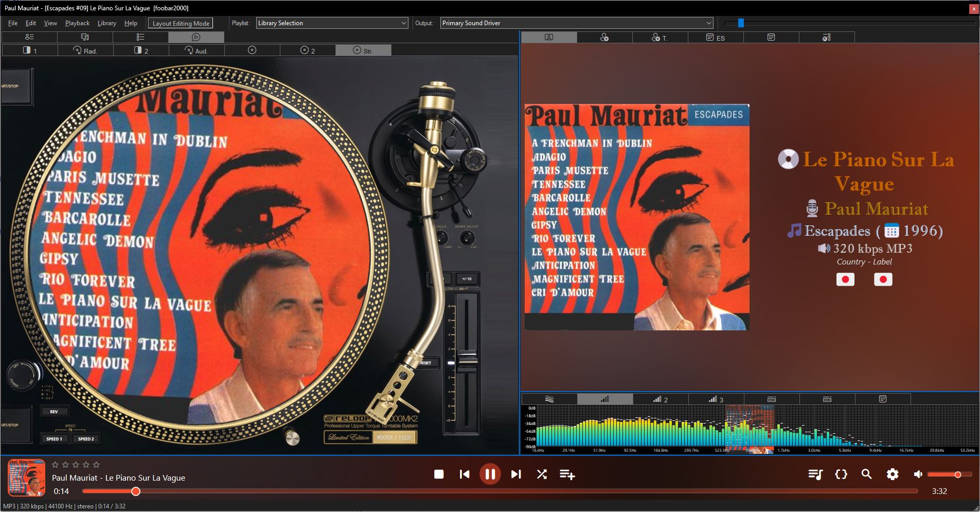Click the 320 kbps MP3 codec text

[872, 249]
